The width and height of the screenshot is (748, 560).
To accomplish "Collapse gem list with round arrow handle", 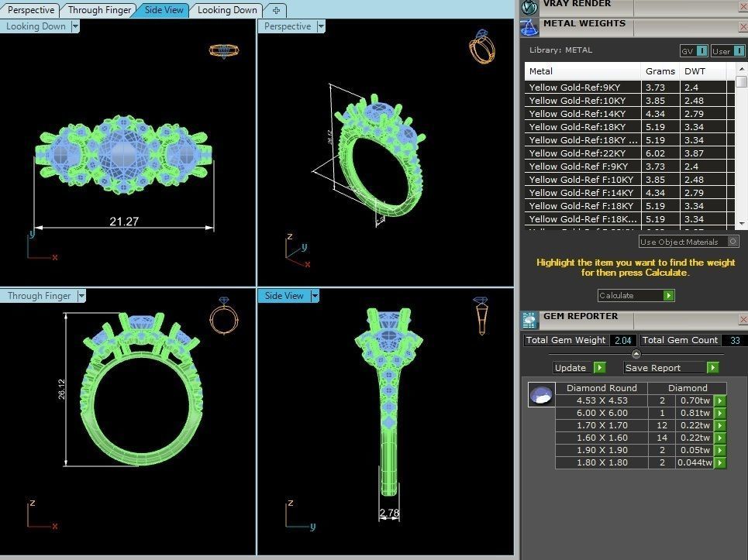I will 636,354.
